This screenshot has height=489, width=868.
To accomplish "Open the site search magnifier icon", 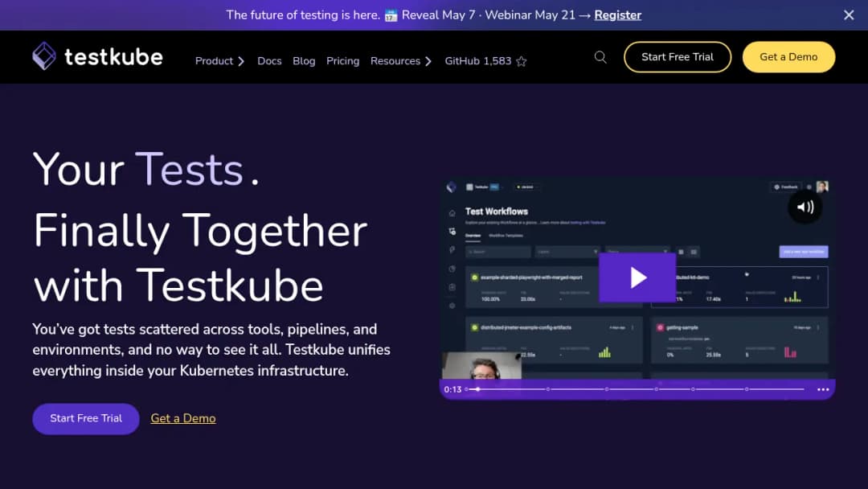I will [600, 57].
